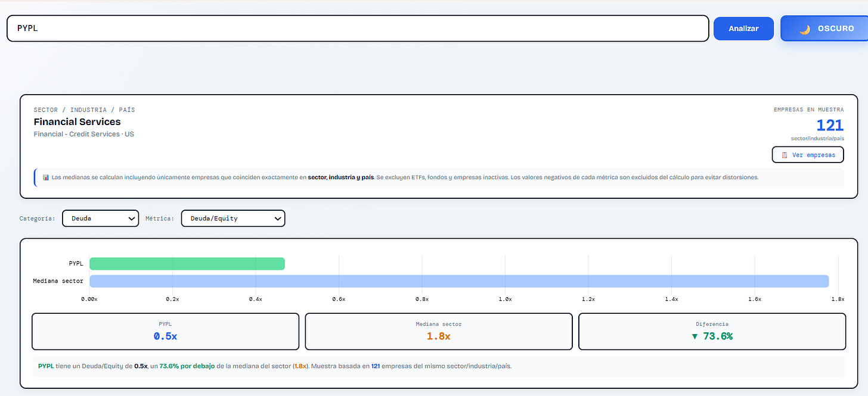This screenshot has height=396, width=868.
Task: Click the 0.00x axis tick label
Action: click(89, 299)
